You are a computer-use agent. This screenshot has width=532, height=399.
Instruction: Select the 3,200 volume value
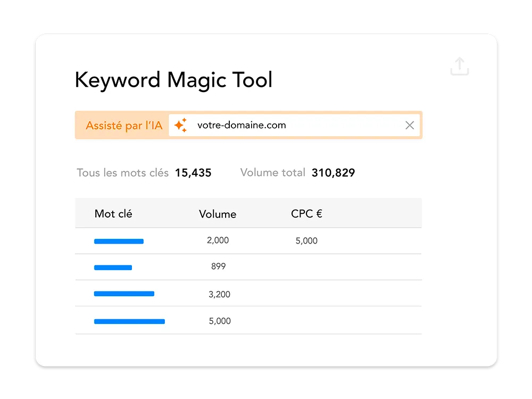click(x=220, y=295)
